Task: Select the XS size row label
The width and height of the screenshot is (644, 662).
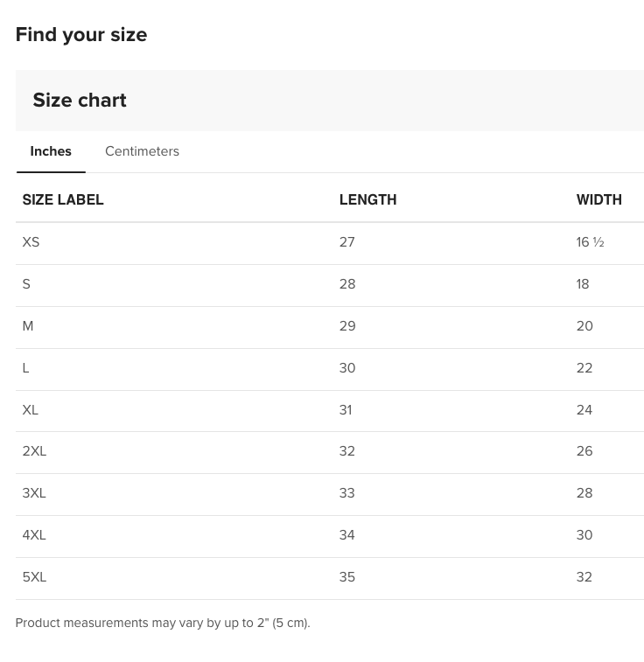Action: coord(31,242)
